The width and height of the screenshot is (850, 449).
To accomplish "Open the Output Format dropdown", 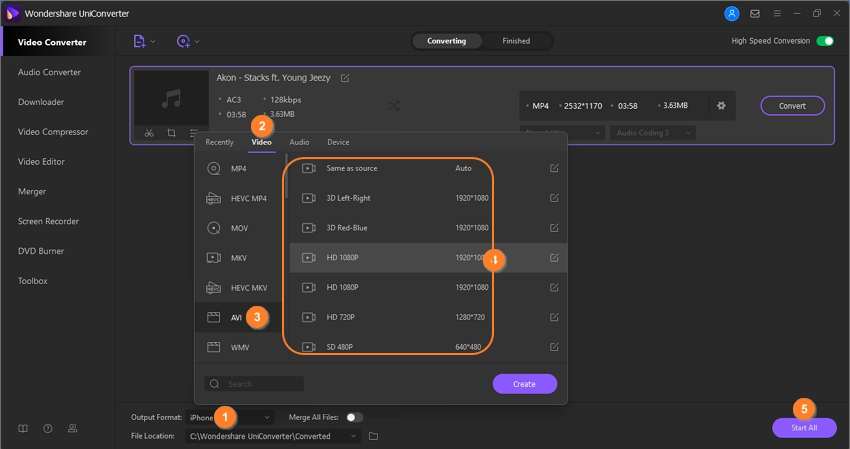I will tap(230, 418).
